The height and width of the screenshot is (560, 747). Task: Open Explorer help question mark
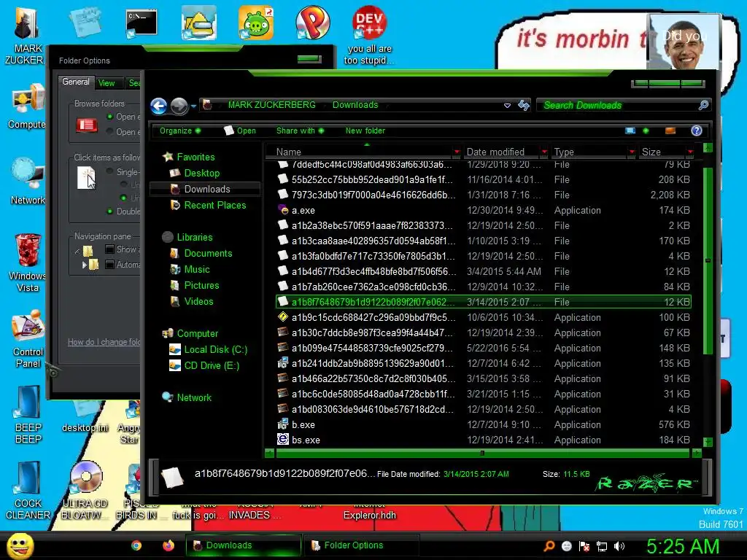click(697, 131)
